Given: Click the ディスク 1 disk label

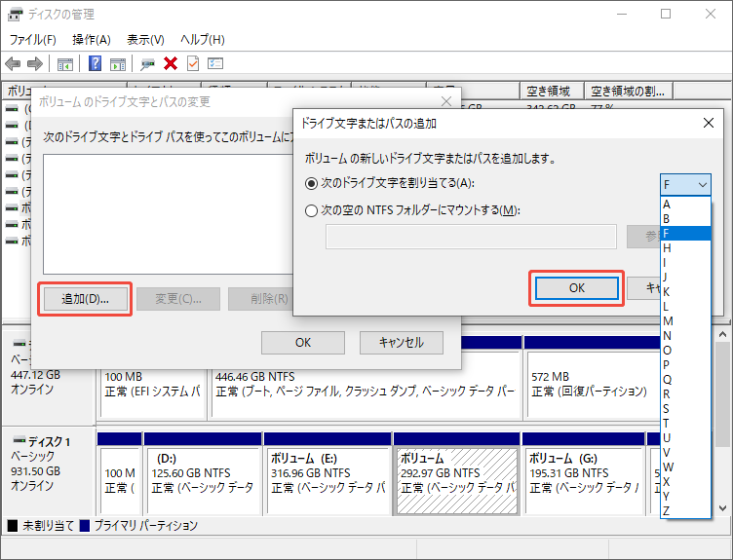Looking at the screenshot, I should point(49,441).
